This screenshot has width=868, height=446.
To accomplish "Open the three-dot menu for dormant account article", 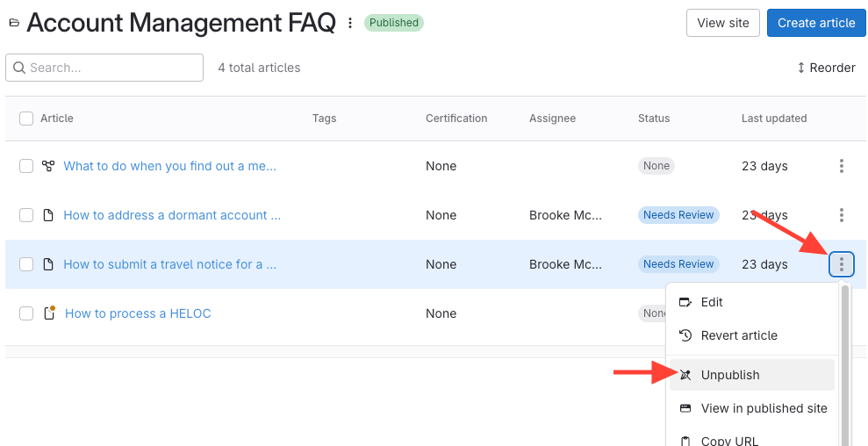I will pyautogui.click(x=842, y=215).
